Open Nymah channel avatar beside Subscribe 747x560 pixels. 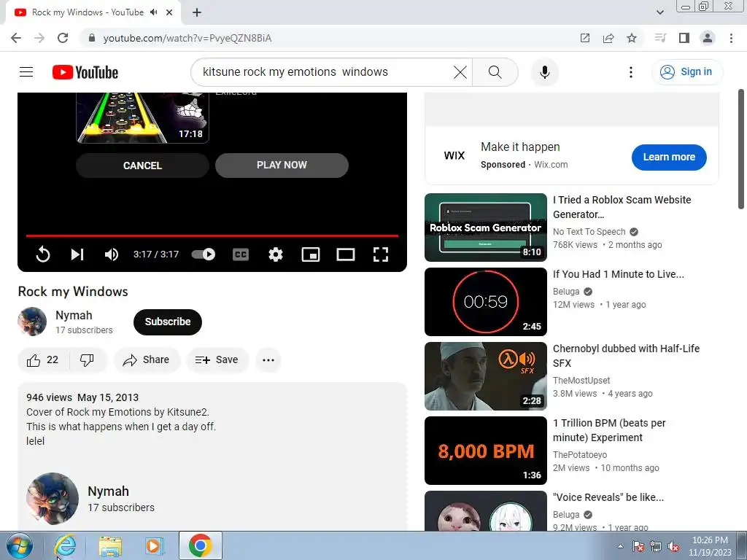32,322
